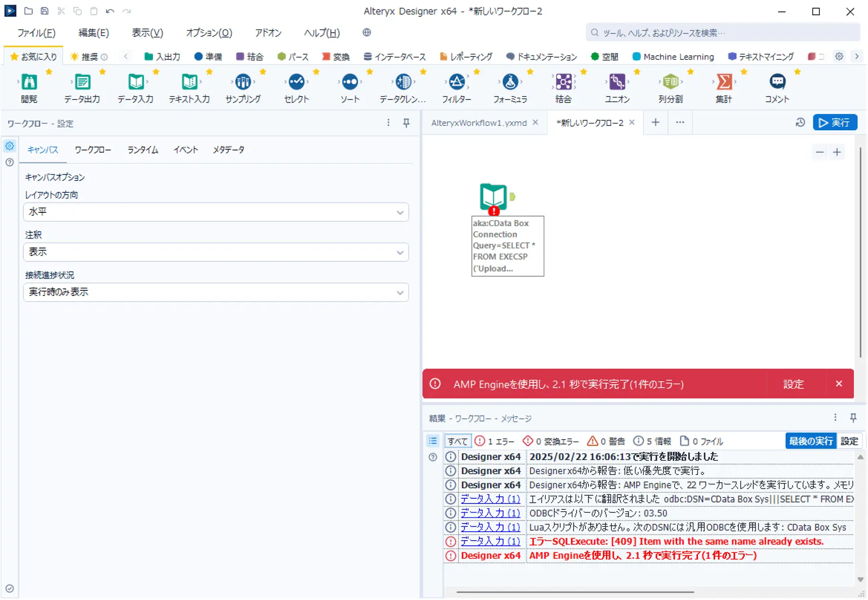Select the 閲覧 (Browse) tool icon
This screenshot has width=868, height=600.
click(x=29, y=82)
